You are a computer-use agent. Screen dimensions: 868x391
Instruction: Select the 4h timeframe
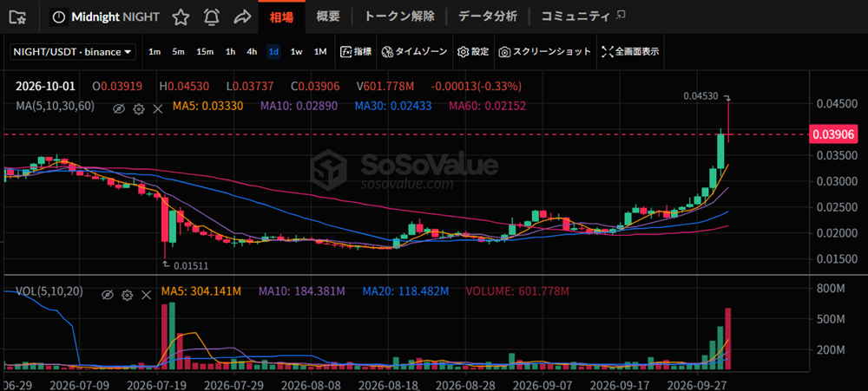pos(252,52)
